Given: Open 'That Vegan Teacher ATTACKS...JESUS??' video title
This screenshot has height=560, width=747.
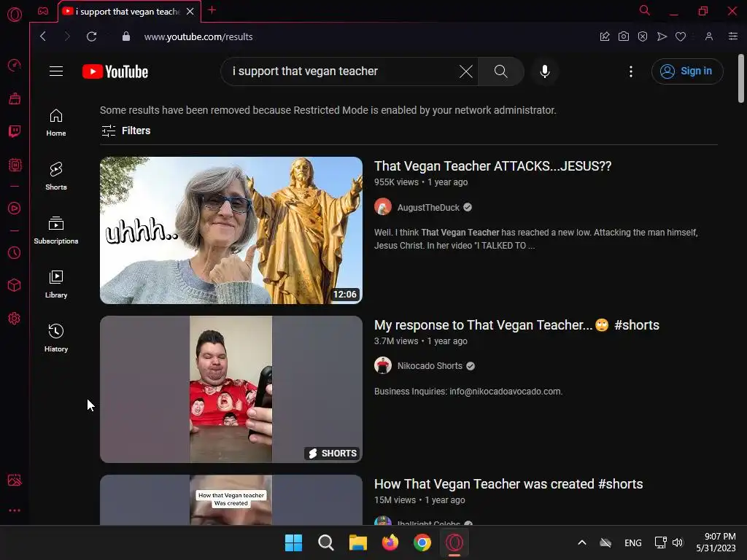Looking at the screenshot, I should point(492,166).
